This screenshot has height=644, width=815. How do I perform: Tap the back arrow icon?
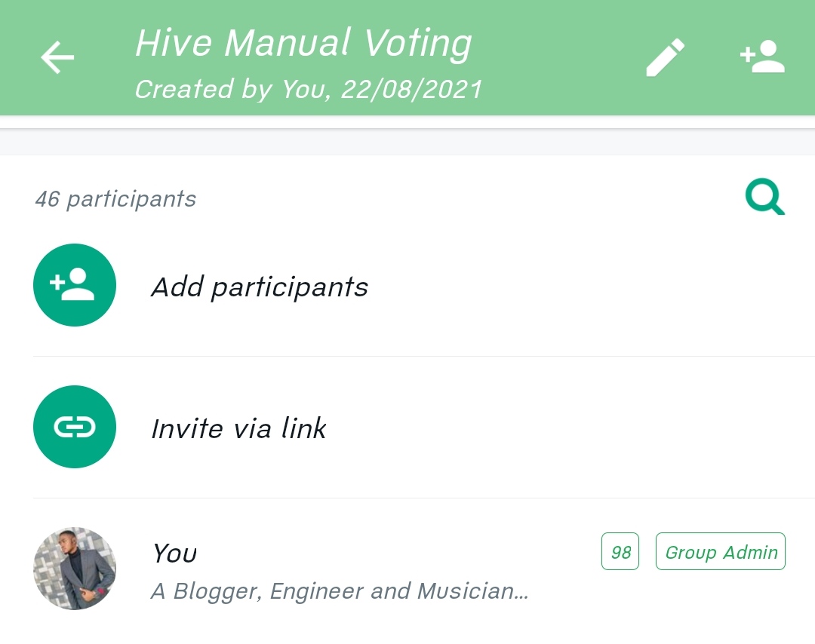tap(57, 57)
